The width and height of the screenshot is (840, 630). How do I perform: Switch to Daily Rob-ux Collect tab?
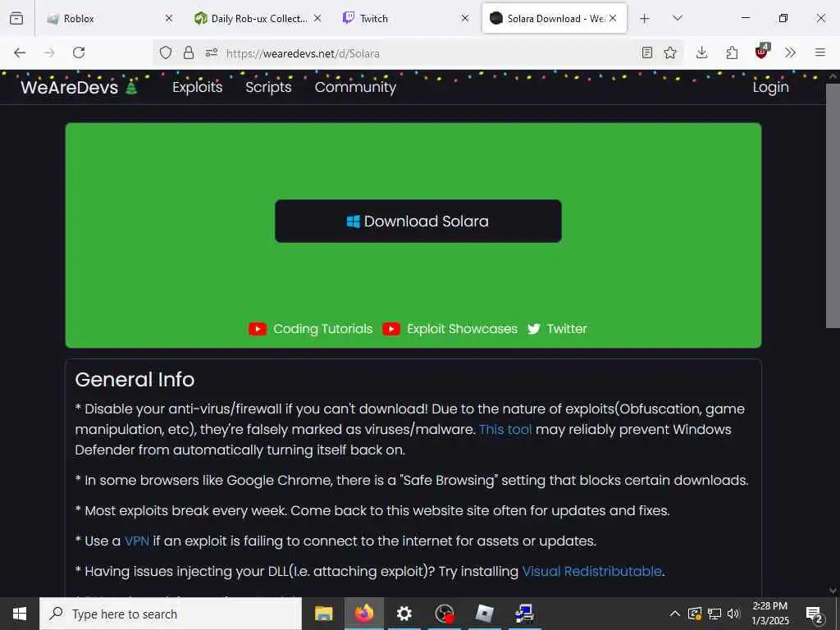(x=252, y=18)
